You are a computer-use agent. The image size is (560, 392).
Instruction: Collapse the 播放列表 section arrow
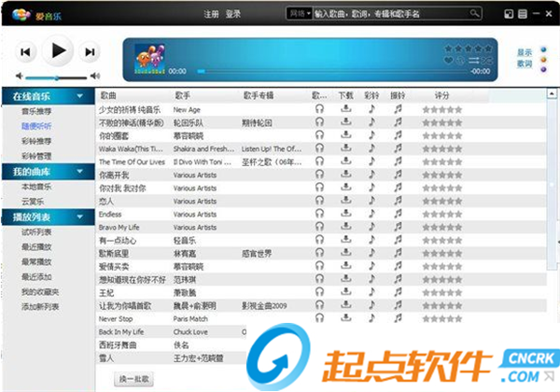pos(80,217)
